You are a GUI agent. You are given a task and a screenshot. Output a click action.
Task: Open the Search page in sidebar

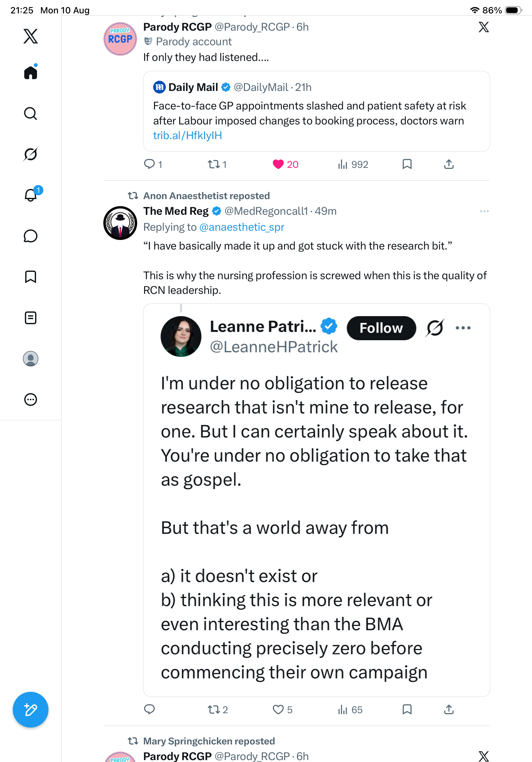(x=31, y=114)
